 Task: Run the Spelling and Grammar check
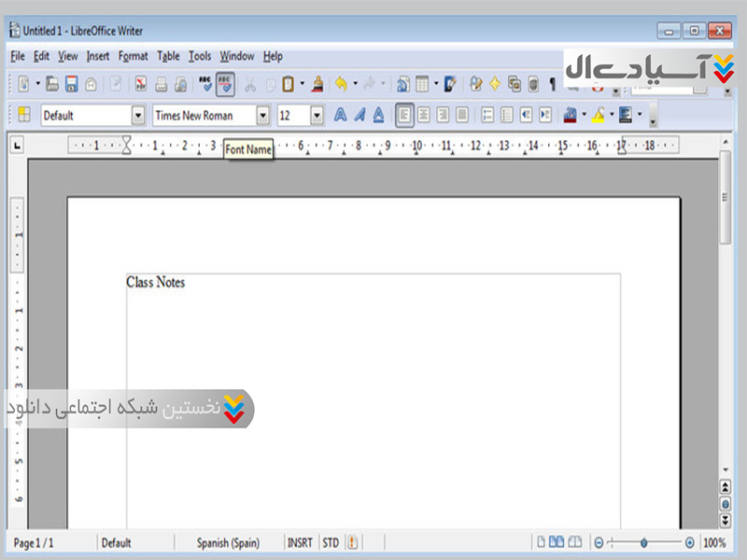click(x=205, y=85)
